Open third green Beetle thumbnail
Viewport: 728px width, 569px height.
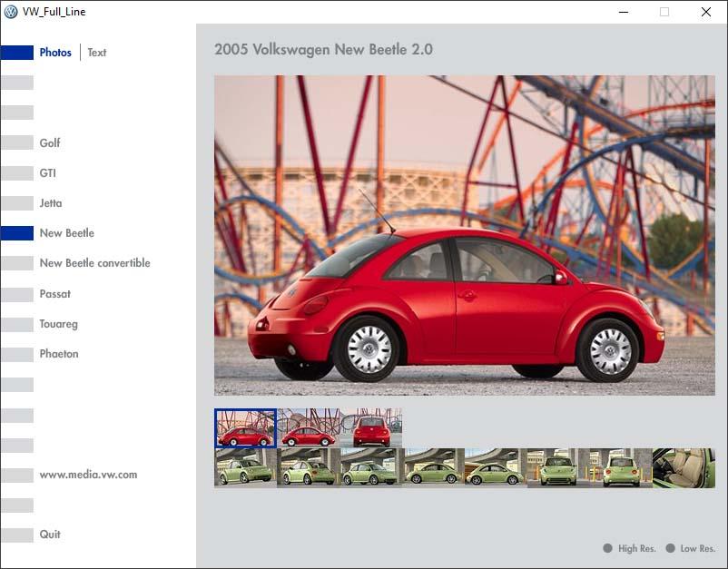coord(371,468)
